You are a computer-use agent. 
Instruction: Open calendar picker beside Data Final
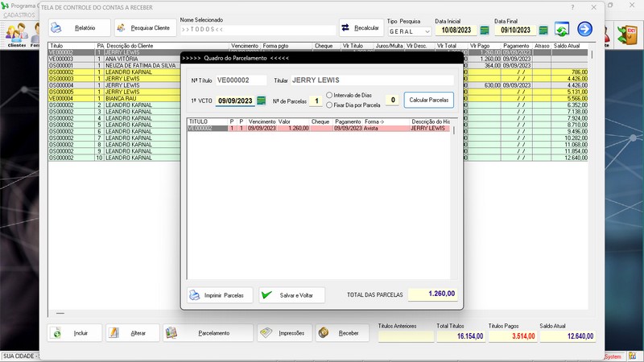click(543, 30)
